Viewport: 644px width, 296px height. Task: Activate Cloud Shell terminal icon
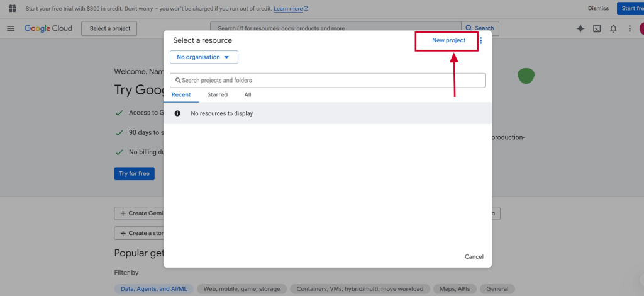[597, 28]
